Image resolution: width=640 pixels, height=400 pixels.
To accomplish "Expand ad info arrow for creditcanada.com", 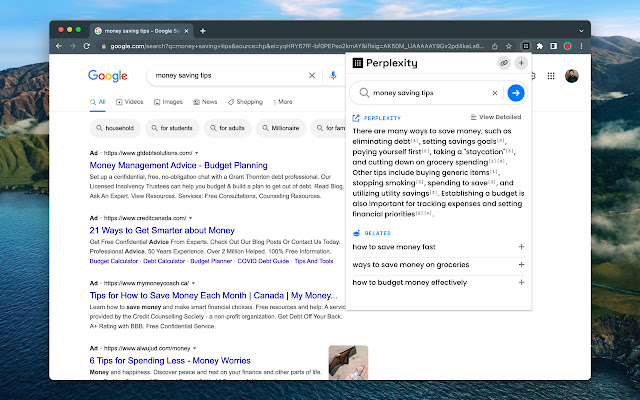I will coord(191,218).
